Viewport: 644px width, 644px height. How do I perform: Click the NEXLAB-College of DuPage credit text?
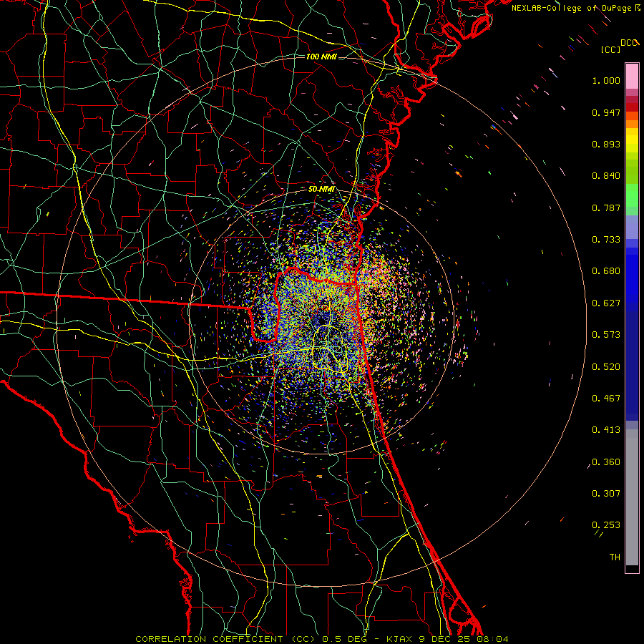[572, 8]
